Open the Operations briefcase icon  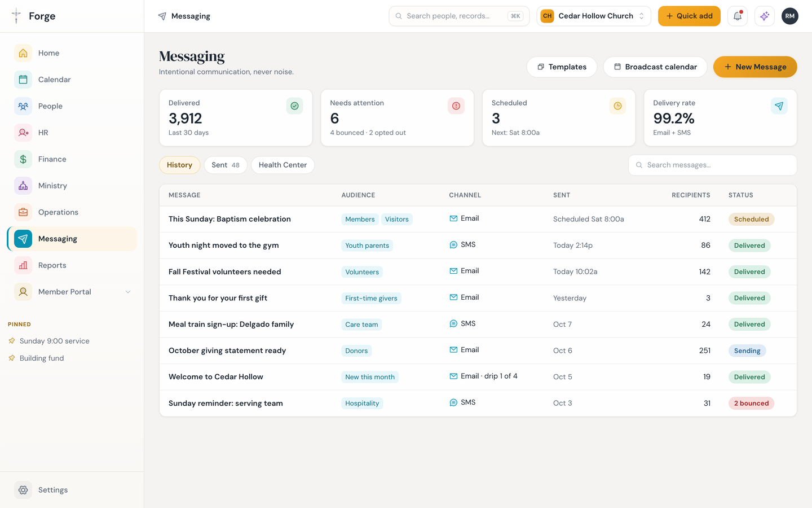23,212
